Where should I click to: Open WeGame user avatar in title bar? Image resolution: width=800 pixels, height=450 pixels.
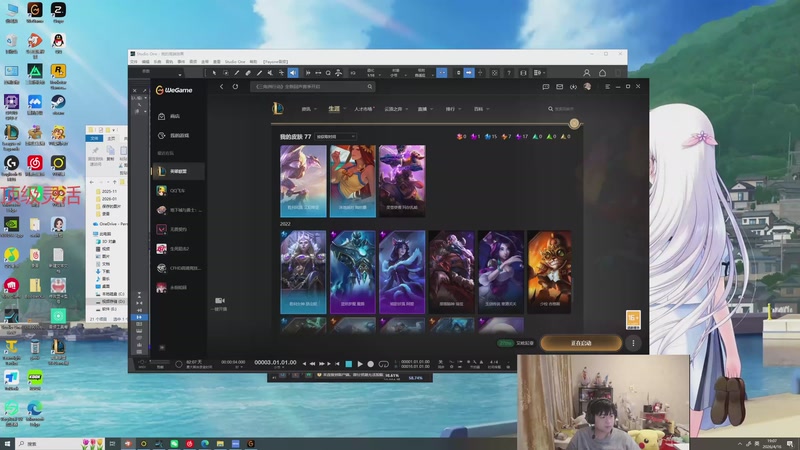point(587,87)
